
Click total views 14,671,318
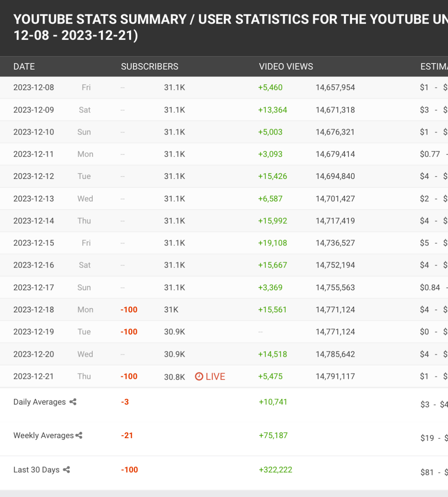coord(335,110)
